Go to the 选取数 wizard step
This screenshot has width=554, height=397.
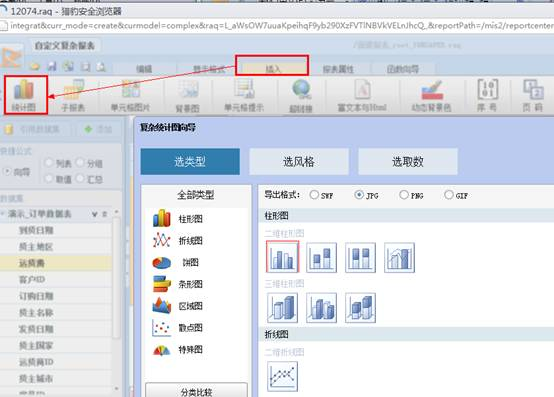[408, 162]
